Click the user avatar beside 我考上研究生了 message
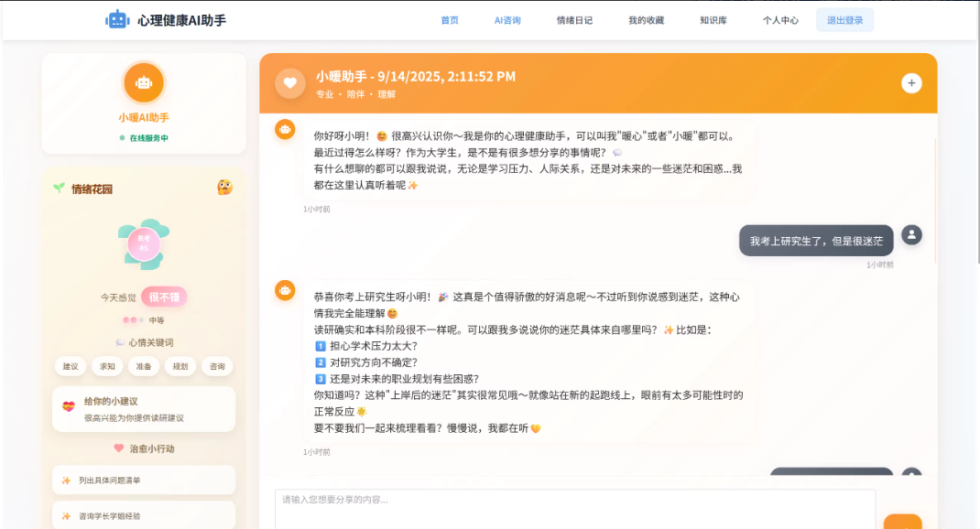The height and width of the screenshot is (529, 980). pos(911,234)
